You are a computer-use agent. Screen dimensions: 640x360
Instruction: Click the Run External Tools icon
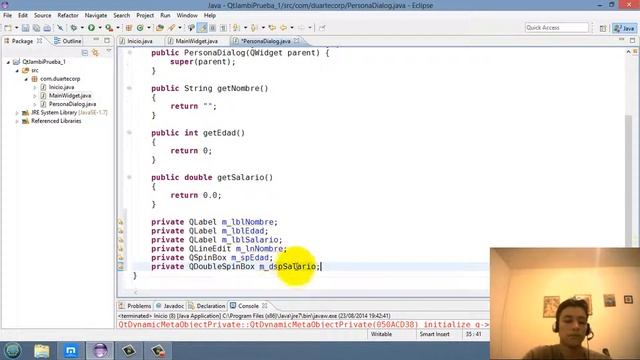click(109, 28)
